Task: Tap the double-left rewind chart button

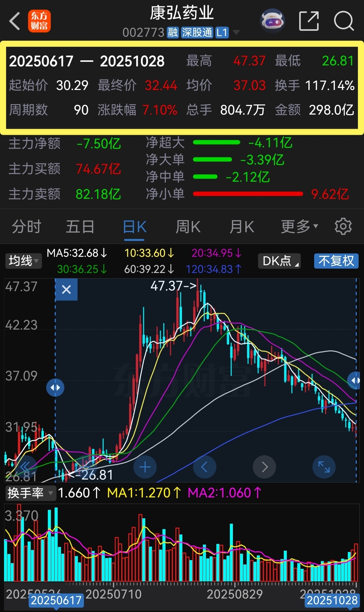Action: (x=26, y=467)
